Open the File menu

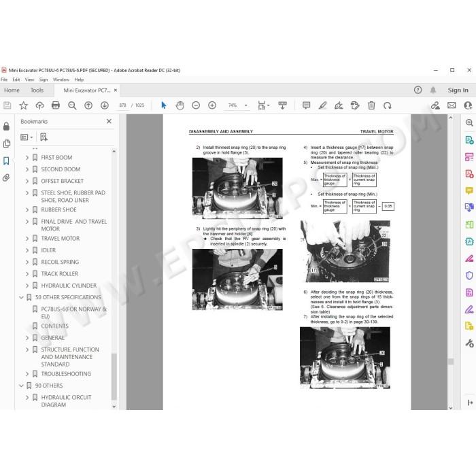(4, 80)
